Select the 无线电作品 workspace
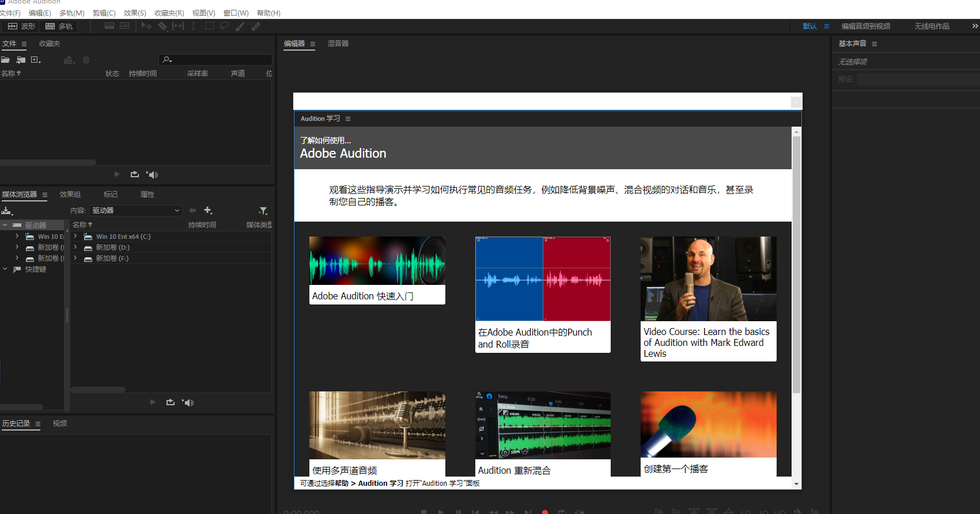The width and height of the screenshot is (980, 514). coord(932,26)
